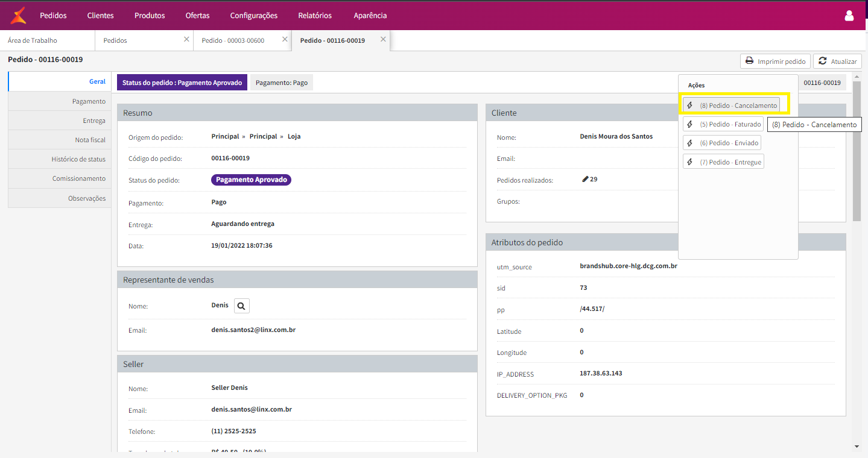This screenshot has height=458, width=868.
Task: Click the refresh icon in Atualizar
Action: point(823,61)
